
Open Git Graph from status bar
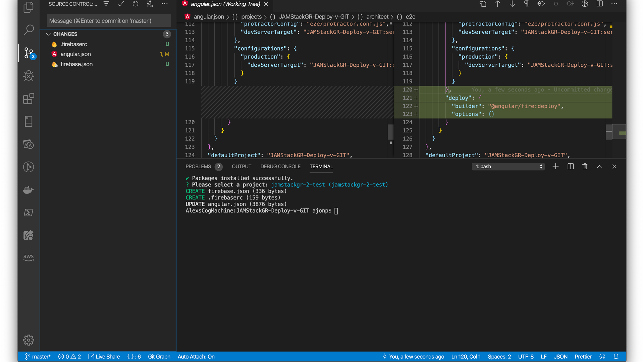[x=159, y=357]
